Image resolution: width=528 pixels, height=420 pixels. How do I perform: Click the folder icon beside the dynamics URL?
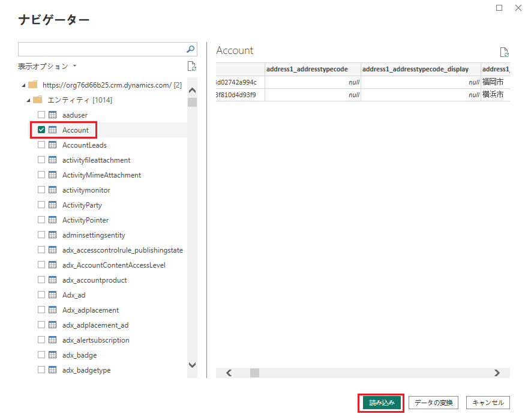(32, 85)
